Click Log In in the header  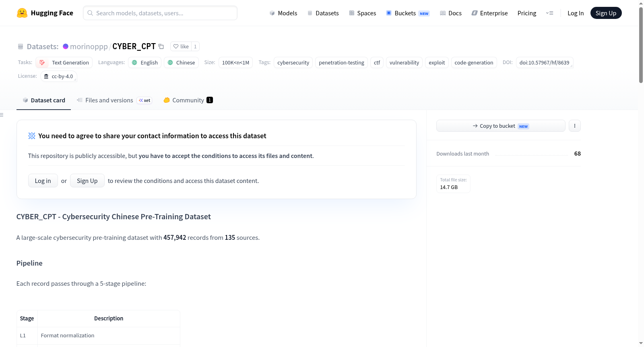tap(576, 13)
